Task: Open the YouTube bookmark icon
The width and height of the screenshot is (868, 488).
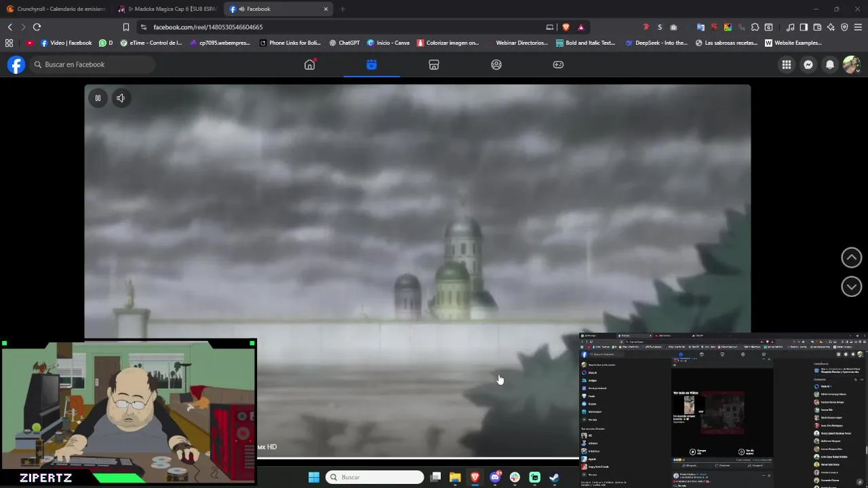Action: (30, 43)
